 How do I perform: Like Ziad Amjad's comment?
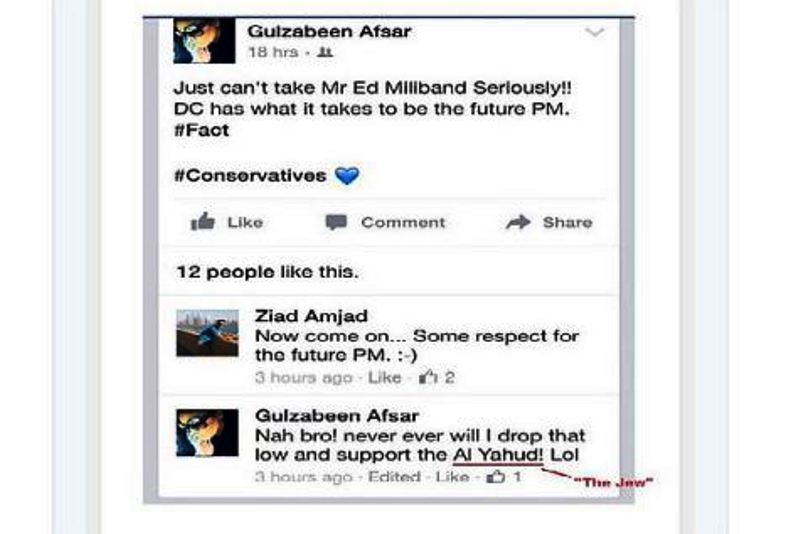[385, 377]
